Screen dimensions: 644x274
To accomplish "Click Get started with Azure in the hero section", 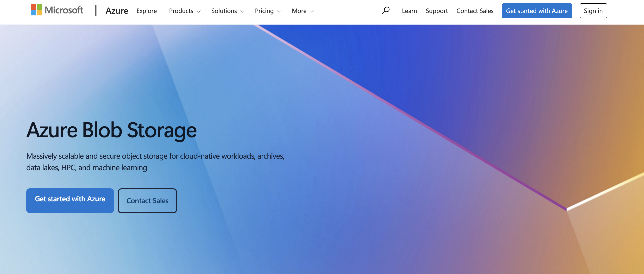I will [70, 200].
